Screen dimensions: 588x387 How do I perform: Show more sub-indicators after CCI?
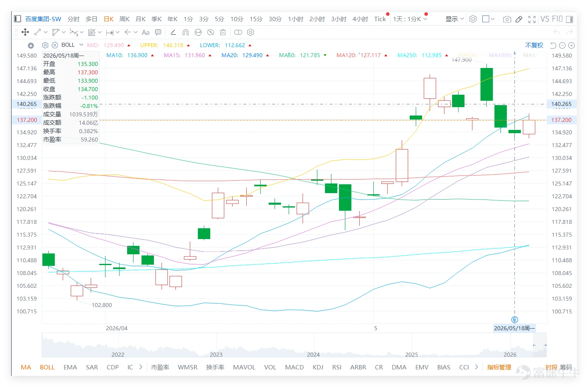pyautogui.click(x=476, y=367)
